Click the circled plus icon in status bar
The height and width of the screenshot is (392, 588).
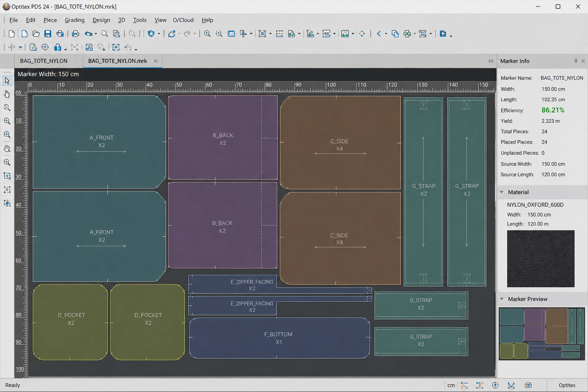click(495, 385)
